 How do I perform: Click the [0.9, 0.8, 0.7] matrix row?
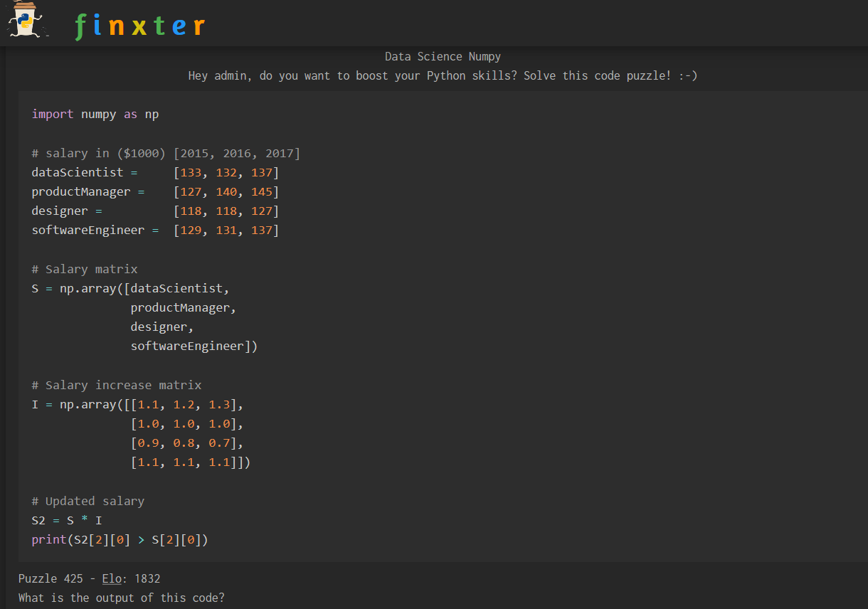pyautogui.click(x=186, y=443)
